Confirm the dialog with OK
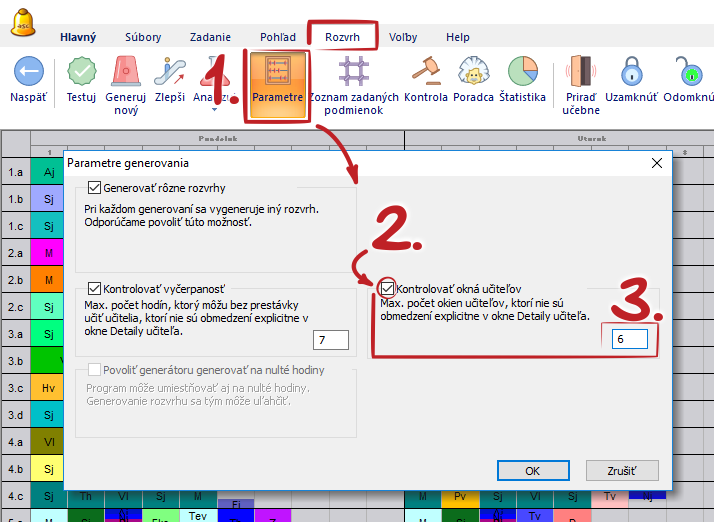Image resolution: width=714 pixels, height=522 pixels. [532, 470]
